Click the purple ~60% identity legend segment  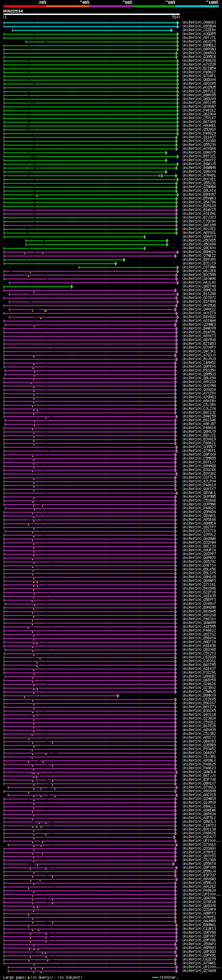tap(111, 6)
